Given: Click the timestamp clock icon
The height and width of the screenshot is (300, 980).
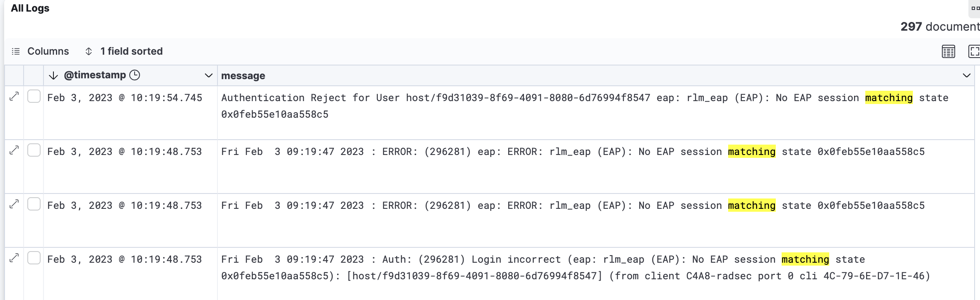Looking at the screenshot, I should [135, 75].
